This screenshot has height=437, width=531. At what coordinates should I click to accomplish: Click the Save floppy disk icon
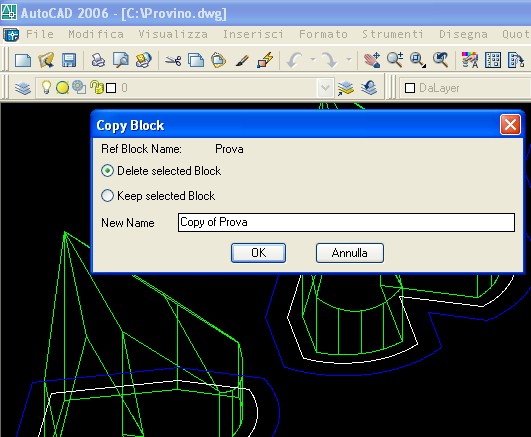pos(69,61)
